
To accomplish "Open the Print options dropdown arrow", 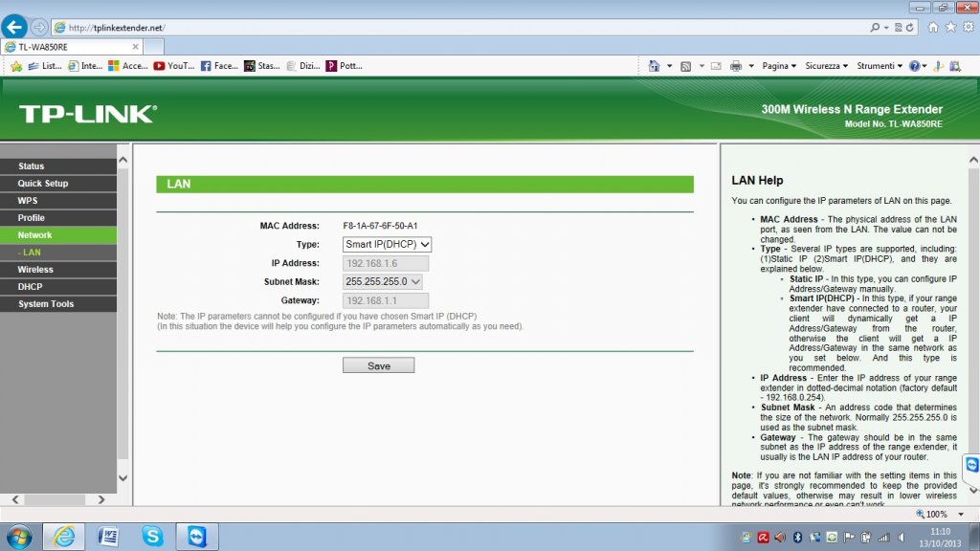I will [x=751, y=66].
